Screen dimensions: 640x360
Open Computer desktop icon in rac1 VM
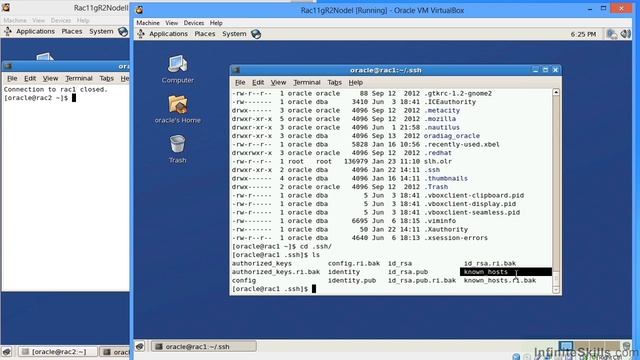177,69
